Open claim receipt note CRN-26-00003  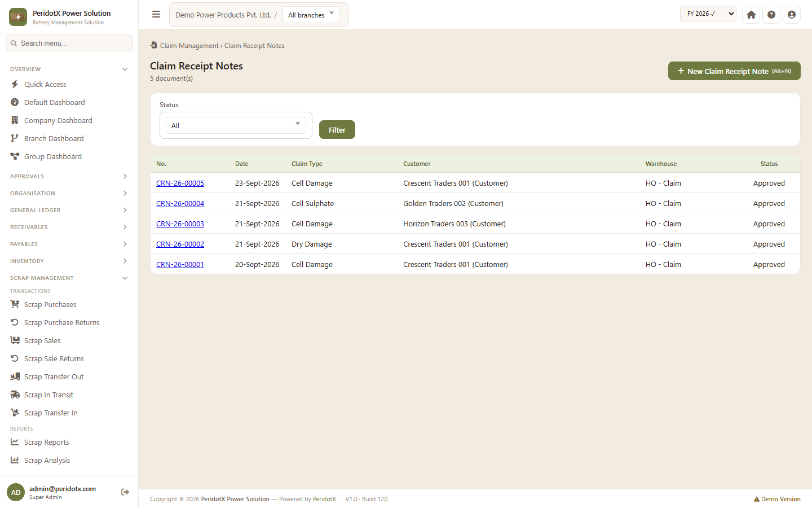[x=180, y=224]
